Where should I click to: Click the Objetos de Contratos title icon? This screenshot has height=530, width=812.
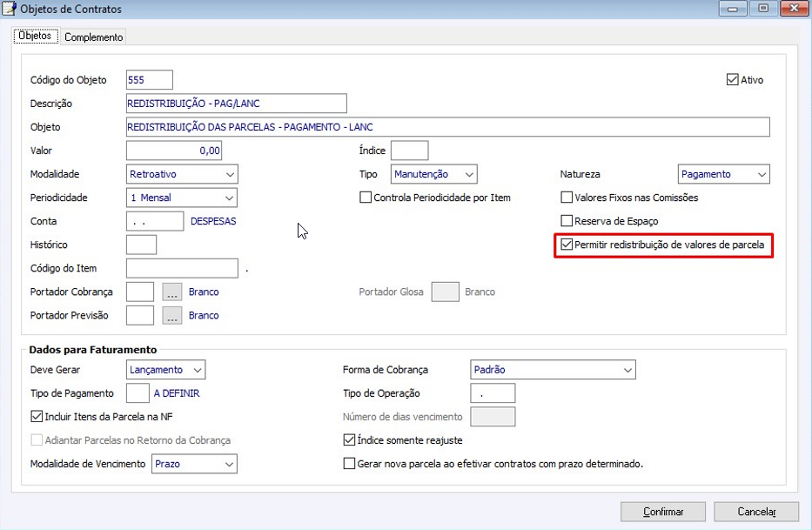(x=10, y=9)
